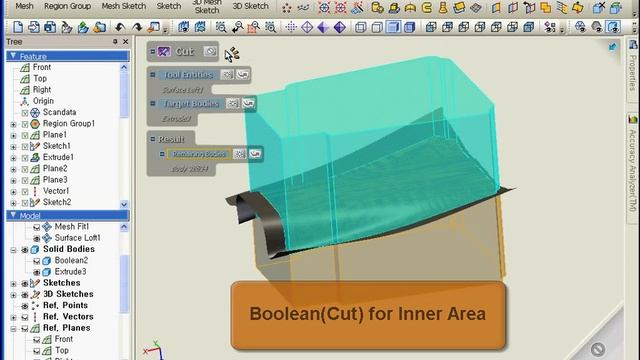The image size is (640, 360).
Task: Toggle the Extrude1 checkbox
Action: click(25, 158)
